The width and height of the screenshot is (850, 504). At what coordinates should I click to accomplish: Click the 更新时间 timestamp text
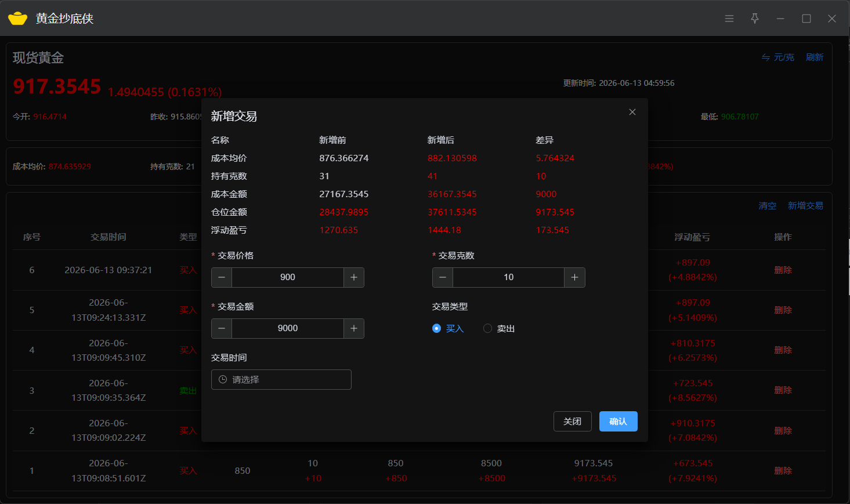coord(618,83)
